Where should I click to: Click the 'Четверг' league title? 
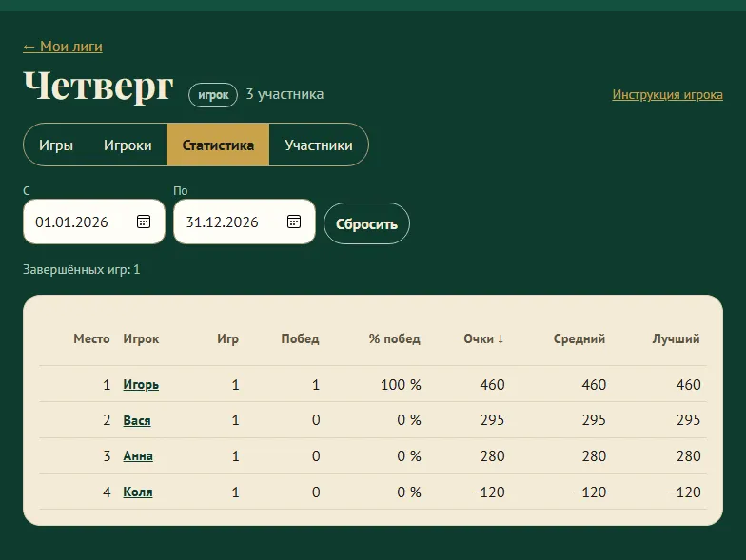(x=99, y=87)
